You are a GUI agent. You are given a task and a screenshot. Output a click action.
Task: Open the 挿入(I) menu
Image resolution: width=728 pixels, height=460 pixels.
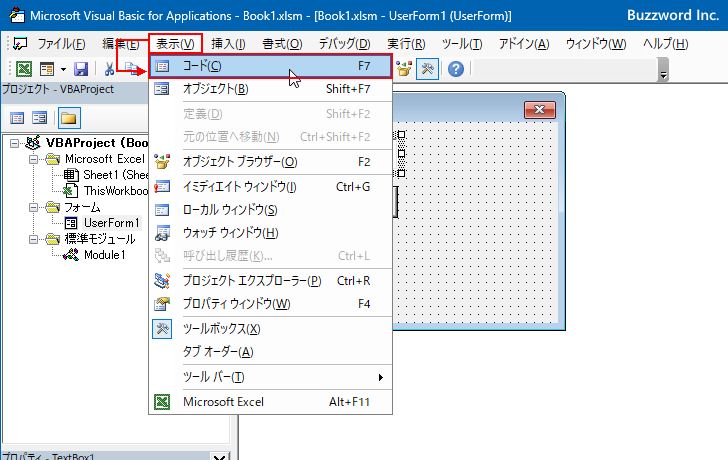click(228, 44)
